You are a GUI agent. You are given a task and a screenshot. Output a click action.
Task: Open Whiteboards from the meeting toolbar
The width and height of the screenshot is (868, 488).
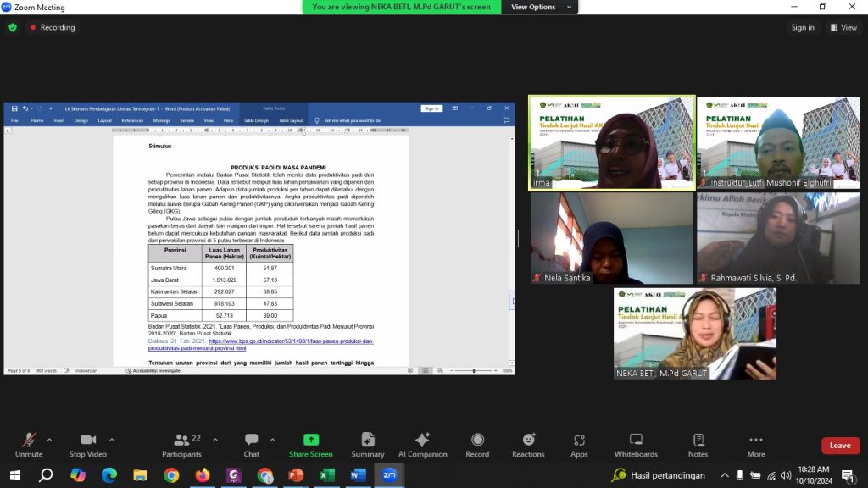point(636,443)
